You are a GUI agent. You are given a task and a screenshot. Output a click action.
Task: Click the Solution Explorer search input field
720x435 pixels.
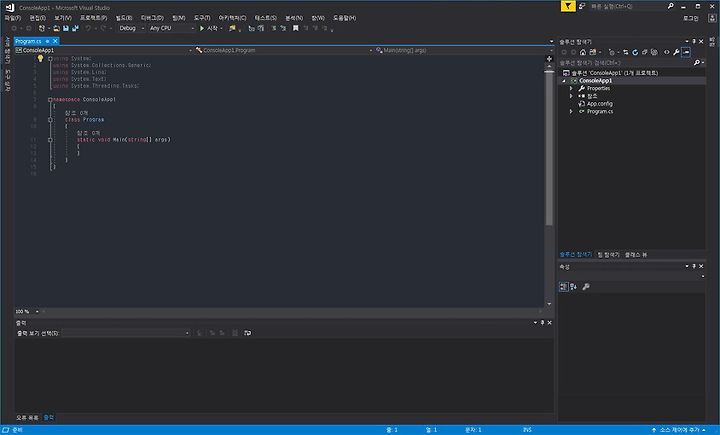626,62
